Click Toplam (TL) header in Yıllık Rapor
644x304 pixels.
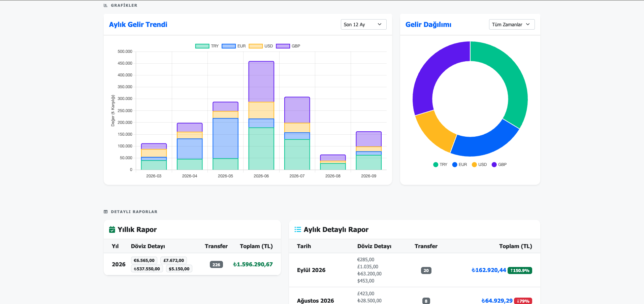[256, 246]
